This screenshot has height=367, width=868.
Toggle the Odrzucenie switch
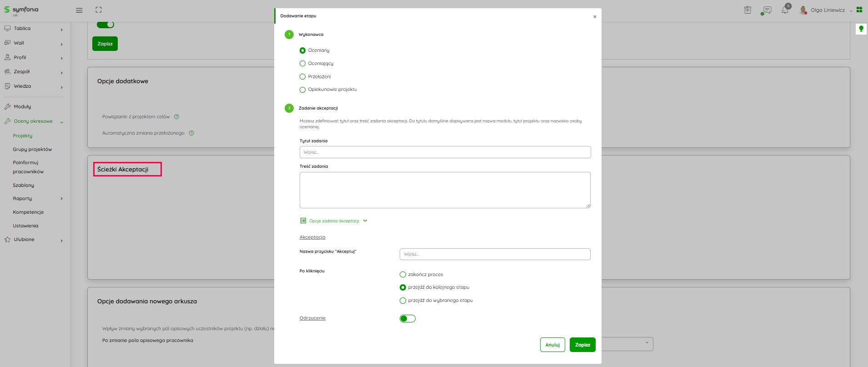point(407,318)
